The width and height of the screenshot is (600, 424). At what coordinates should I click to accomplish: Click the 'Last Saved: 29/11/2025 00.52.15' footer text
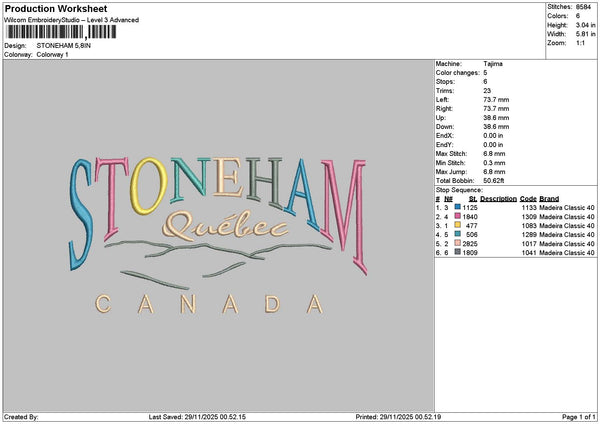(197, 417)
